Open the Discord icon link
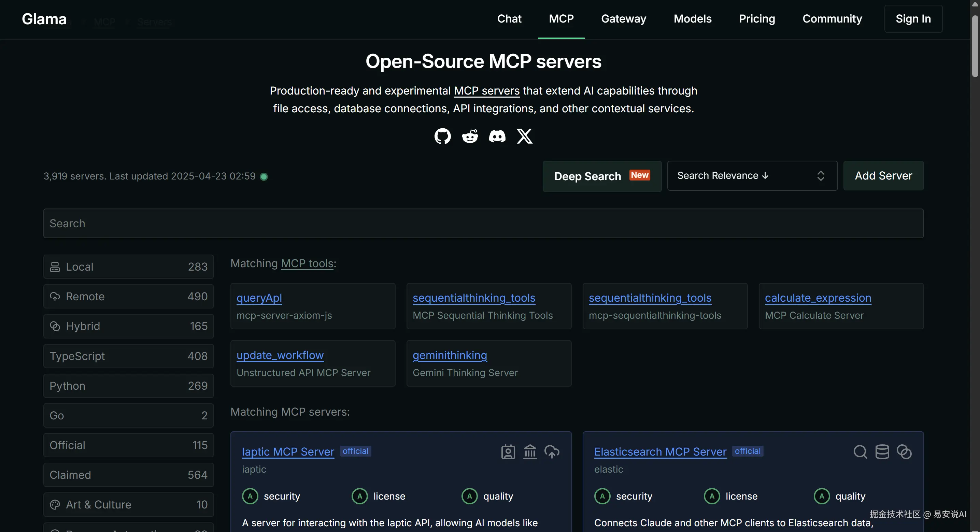This screenshot has height=532, width=980. pyautogui.click(x=497, y=136)
